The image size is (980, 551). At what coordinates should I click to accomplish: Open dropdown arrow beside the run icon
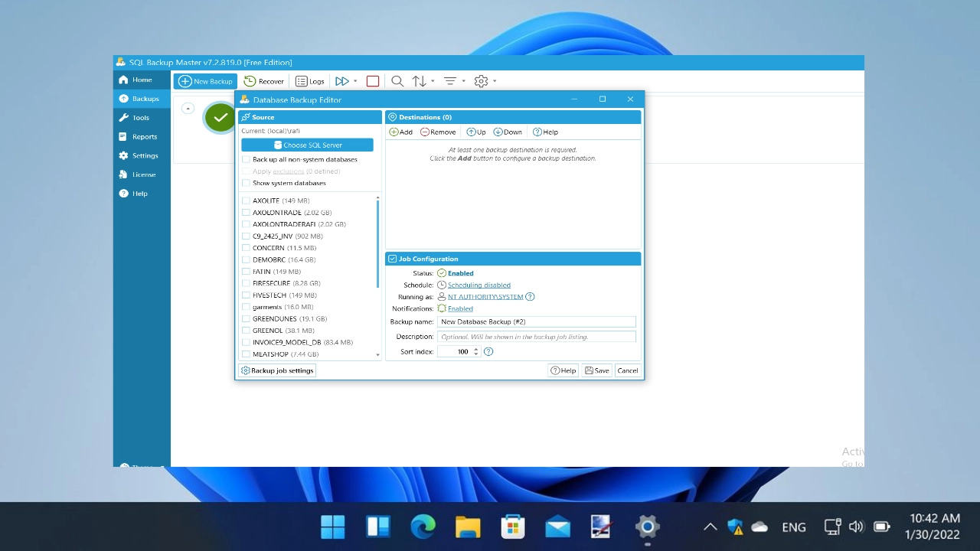click(355, 81)
